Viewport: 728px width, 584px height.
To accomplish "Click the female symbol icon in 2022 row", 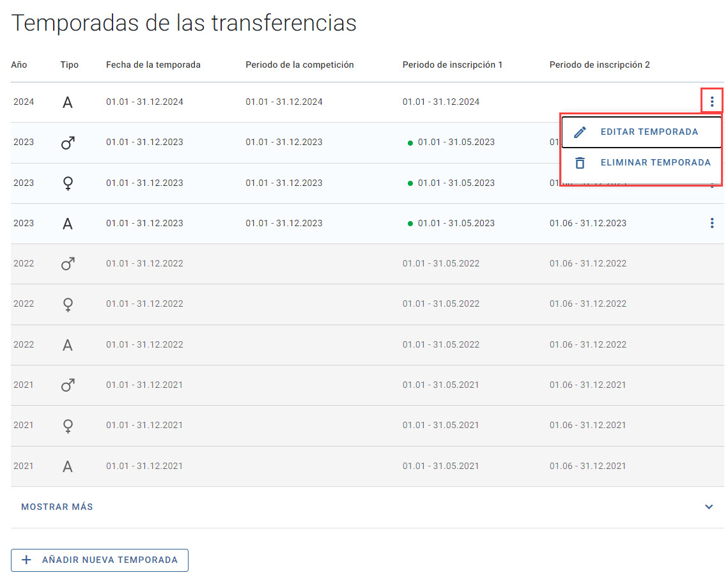I will tap(68, 305).
